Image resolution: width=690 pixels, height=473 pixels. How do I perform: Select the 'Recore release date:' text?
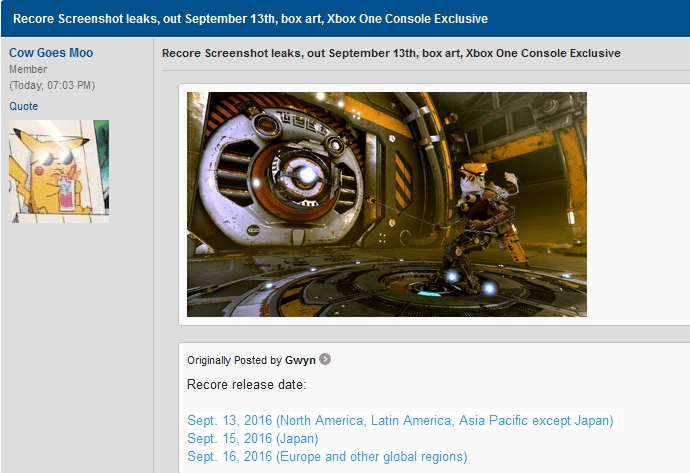pos(246,385)
